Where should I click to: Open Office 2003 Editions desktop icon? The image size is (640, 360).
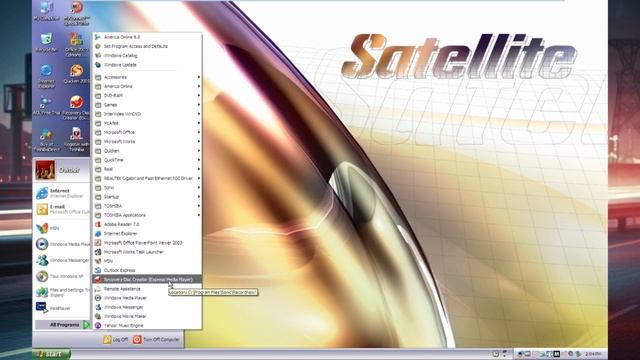pyautogui.click(x=76, y=44)
